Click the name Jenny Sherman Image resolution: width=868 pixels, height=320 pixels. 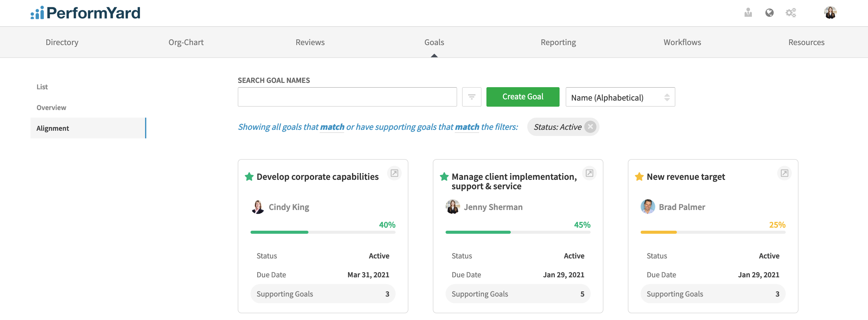[x=493, y=207]
